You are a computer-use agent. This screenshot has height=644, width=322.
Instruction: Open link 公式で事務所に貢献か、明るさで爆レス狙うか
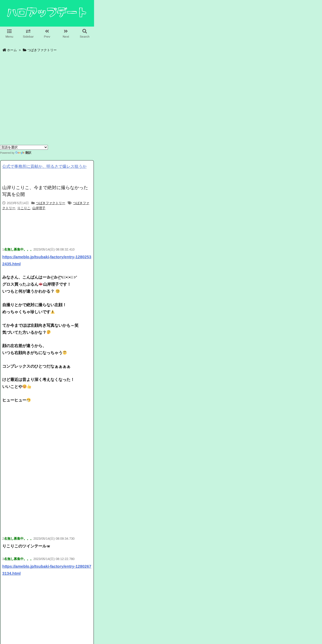44,167
